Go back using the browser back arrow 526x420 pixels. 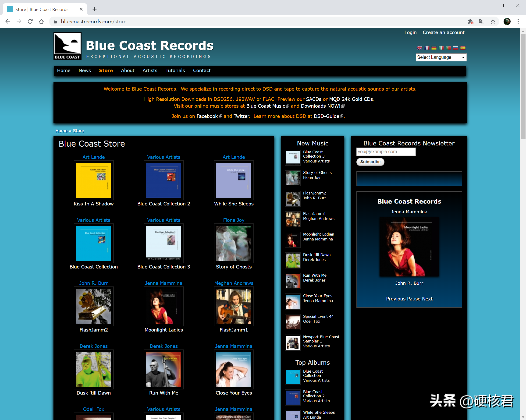[x=7, y=21]
